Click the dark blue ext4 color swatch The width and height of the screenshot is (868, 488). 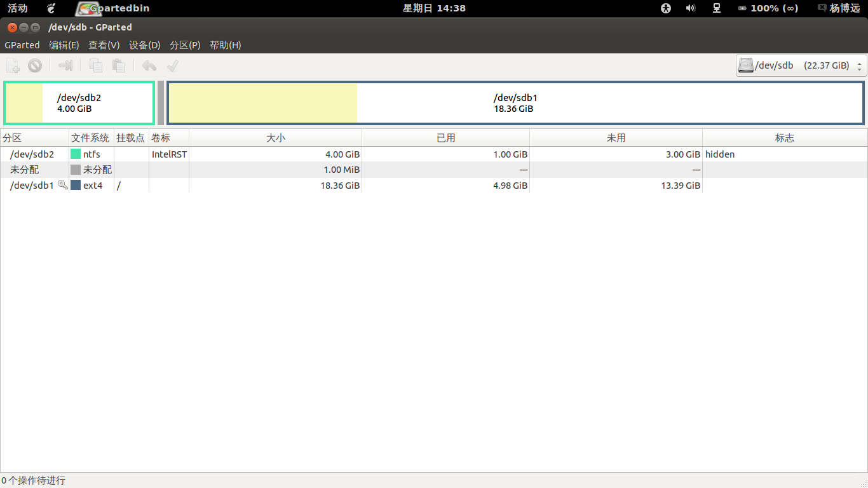(x=76, y=186)
